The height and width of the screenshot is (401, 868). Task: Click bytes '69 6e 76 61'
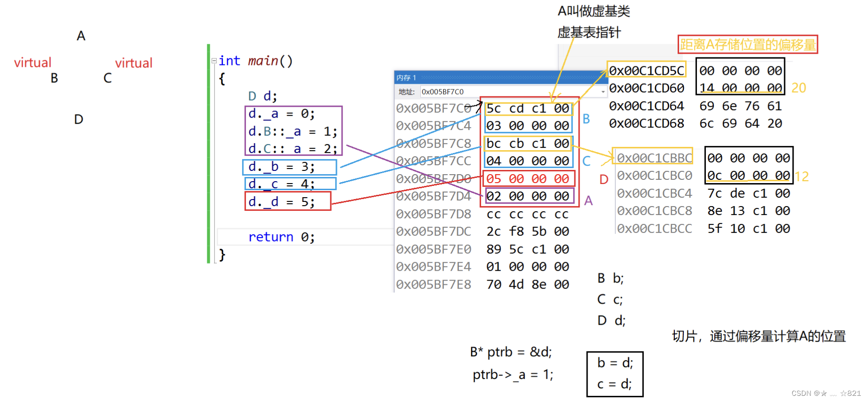(x=741, y=106)
